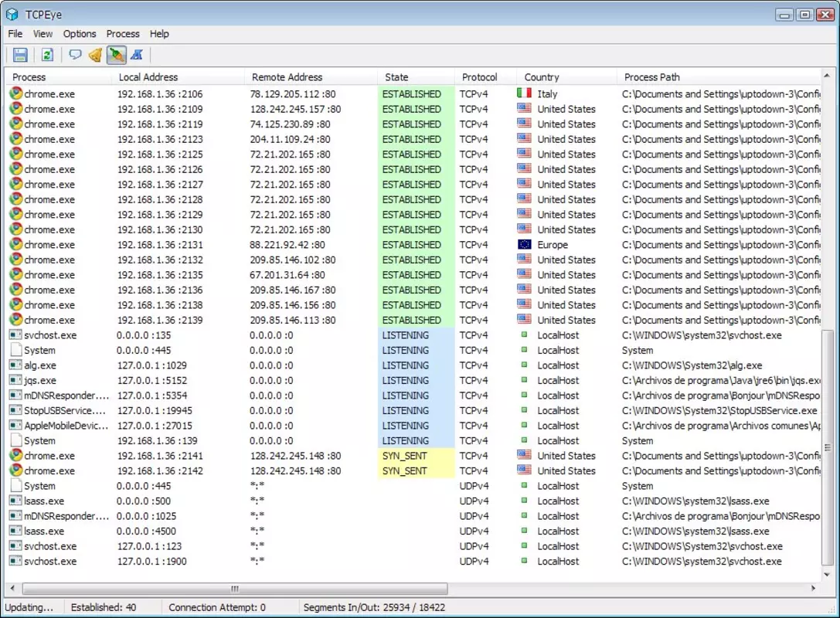Image resolution: width=840 pixels, height=618 pixels.
Task: Click the Europe flag icon
Action: pos(524,244)
